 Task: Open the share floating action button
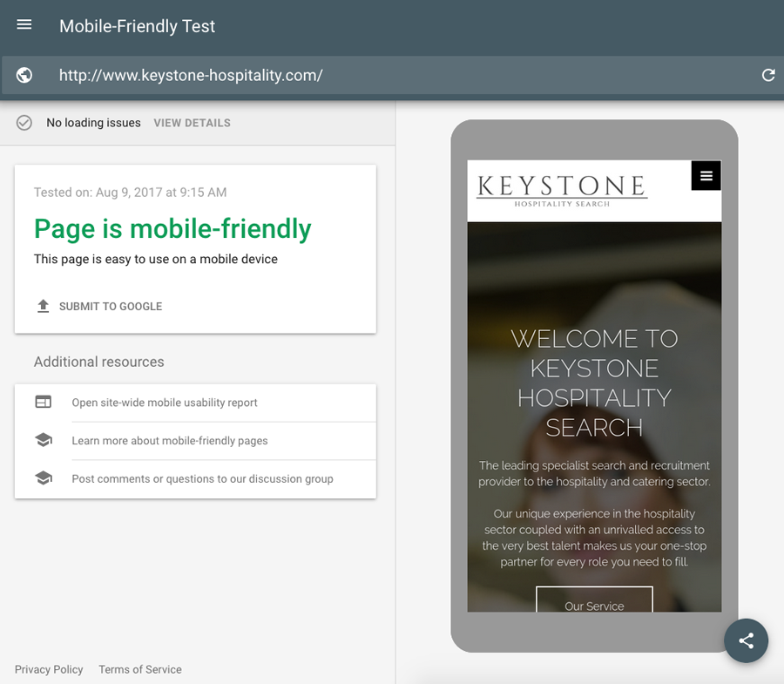coord(746,640)
